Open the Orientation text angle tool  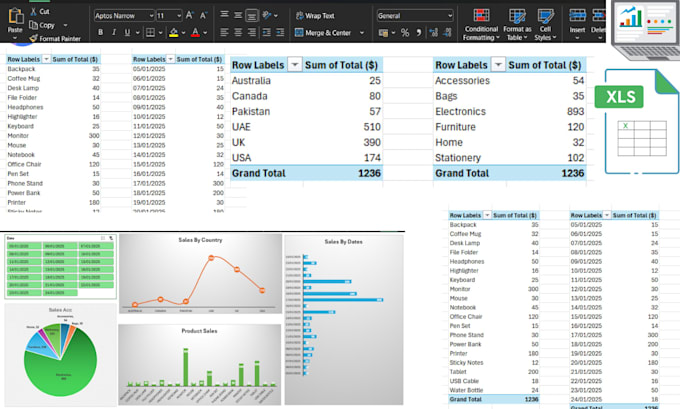point(267,15)
